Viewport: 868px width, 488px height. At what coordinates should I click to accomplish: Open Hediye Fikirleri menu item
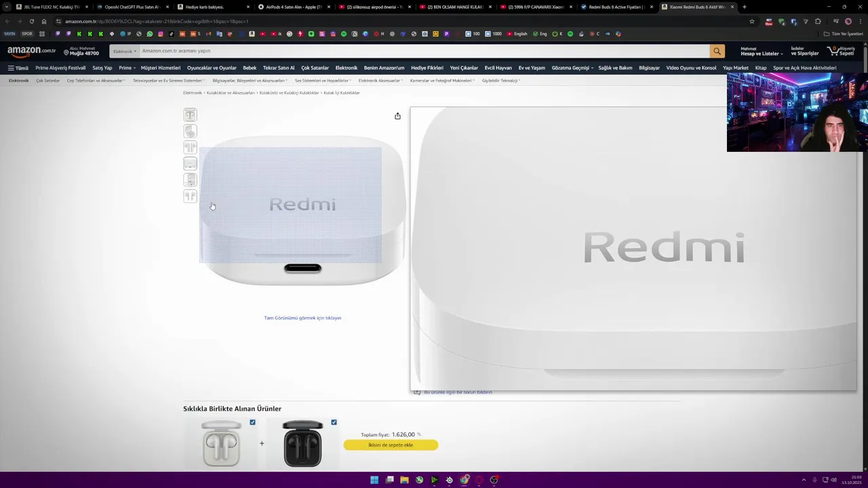[427, 68]
